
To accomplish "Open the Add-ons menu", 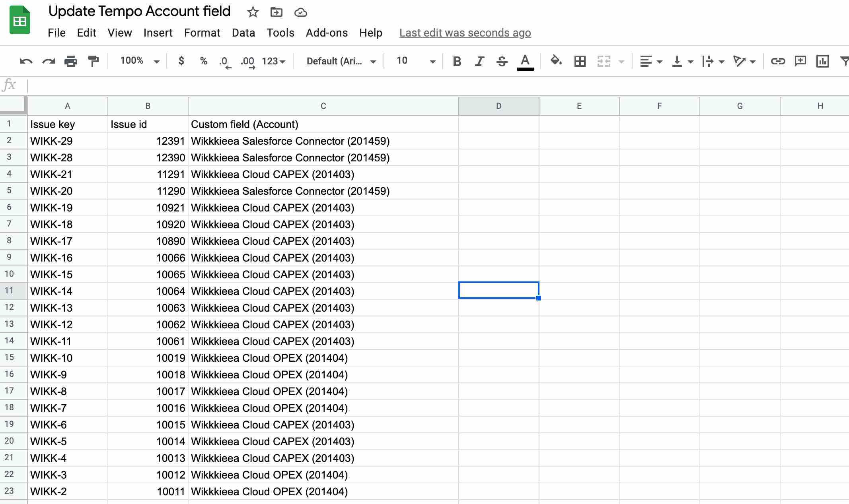I will click(x=327, y=33).
